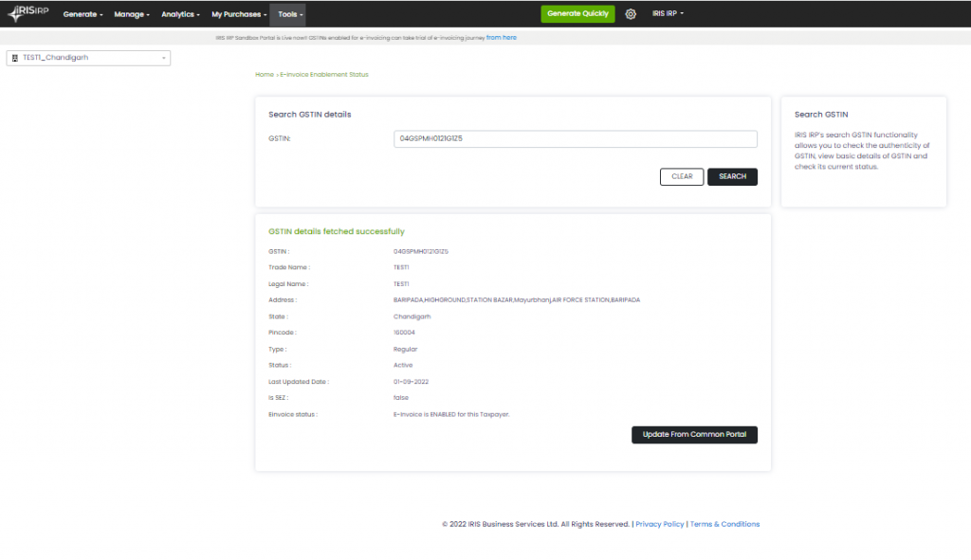
Task: Open the from here link in banner
Action: click(x=500, y=37)
